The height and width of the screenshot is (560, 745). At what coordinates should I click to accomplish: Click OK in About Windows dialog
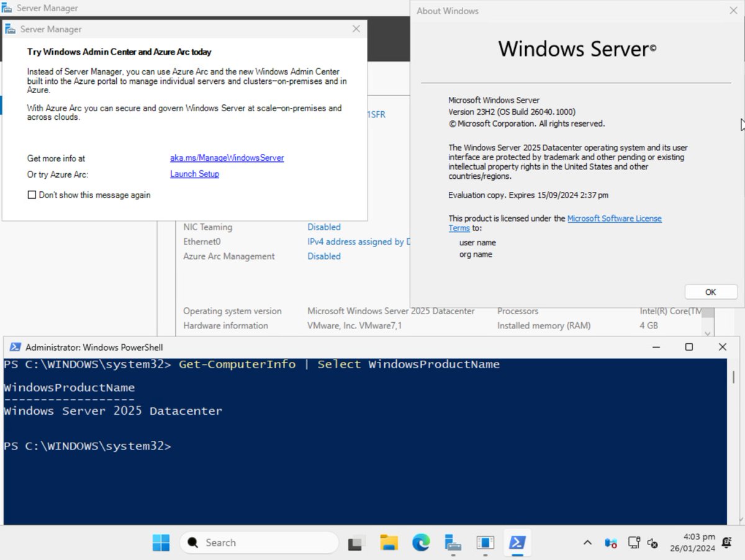tap(711, 292)
